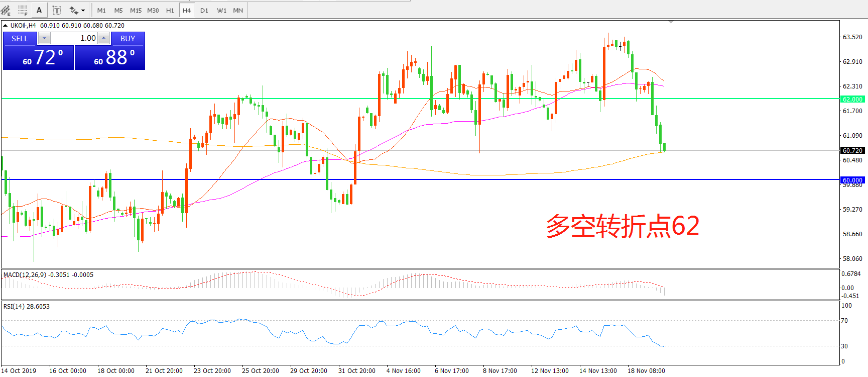This screenshot has width=868, height=377.
Task: Switch to the M1 timeframe
Action: tap(101, 10)
